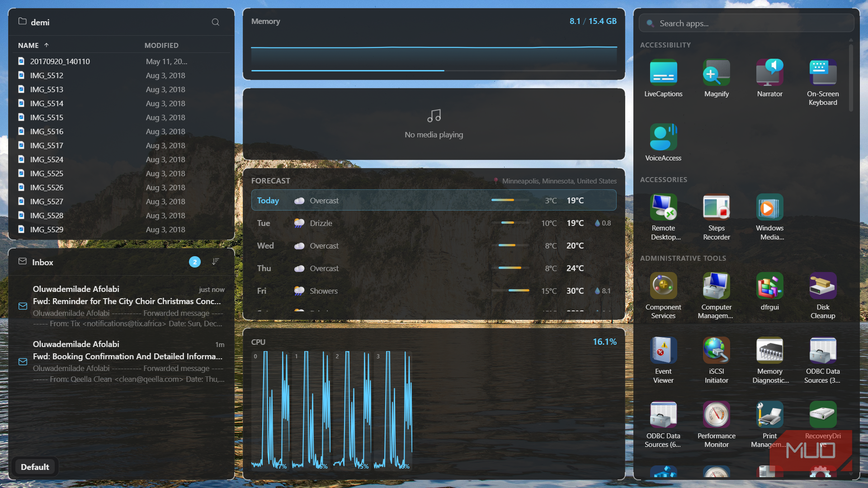This screenshot has height=488, width=868.
Task: Click the search icon in demi folder panel
Action: pyautogui.click(x=216, y=22)
